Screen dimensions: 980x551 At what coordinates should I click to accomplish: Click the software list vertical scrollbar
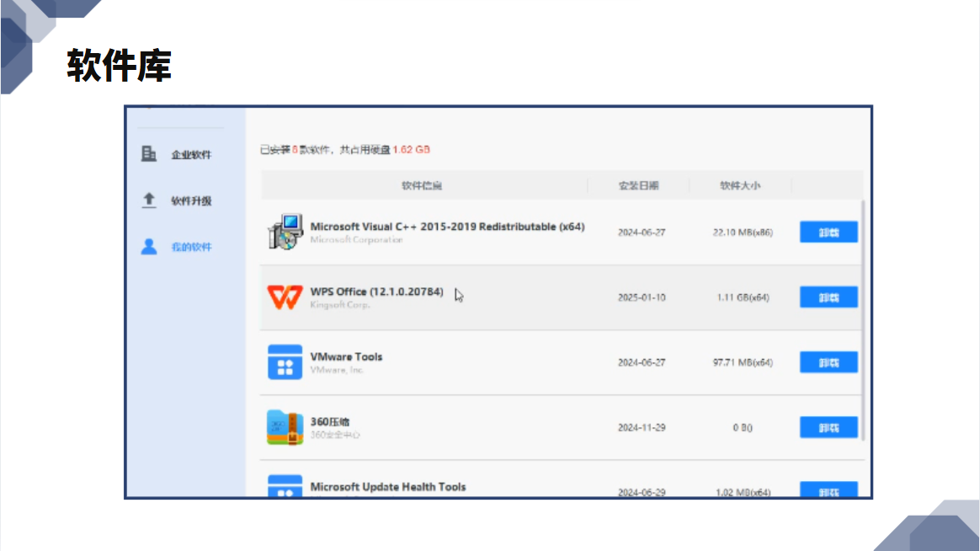click(863, 320)
